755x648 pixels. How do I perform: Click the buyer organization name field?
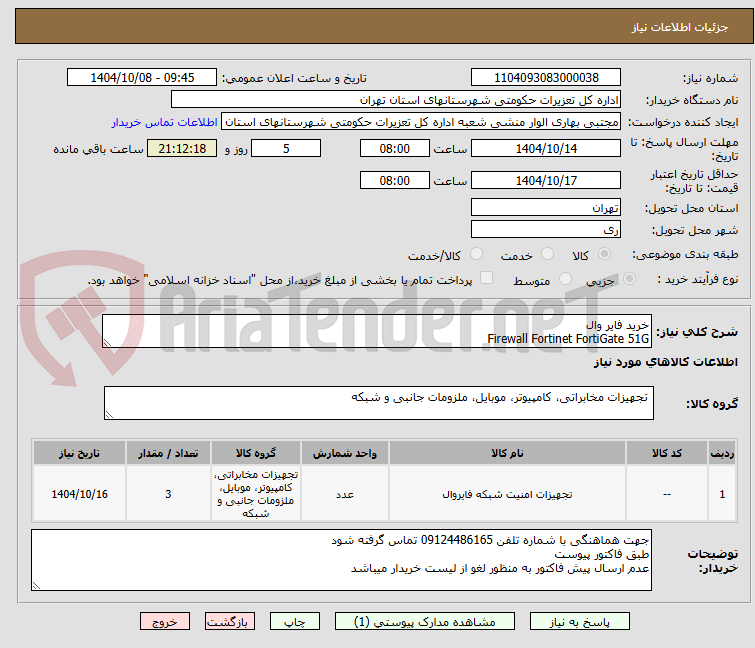click(x=396, y=100)
